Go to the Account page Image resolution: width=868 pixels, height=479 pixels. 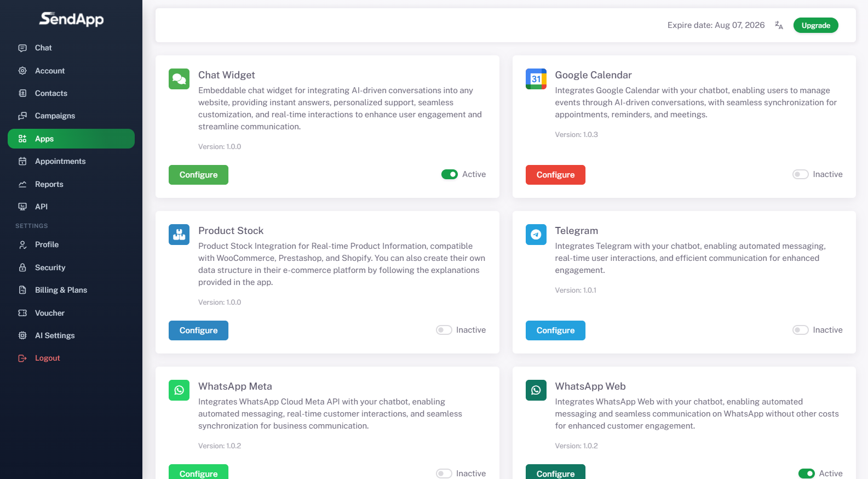tap(71, 71)
